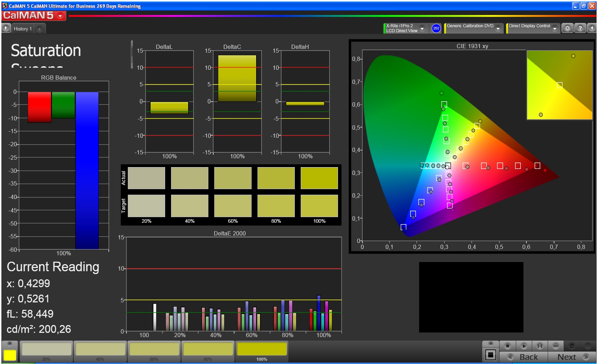The height and width of the screenshot is (364, 598).
Task: Click the continuous read infinity icon
Action: point(555,346)
